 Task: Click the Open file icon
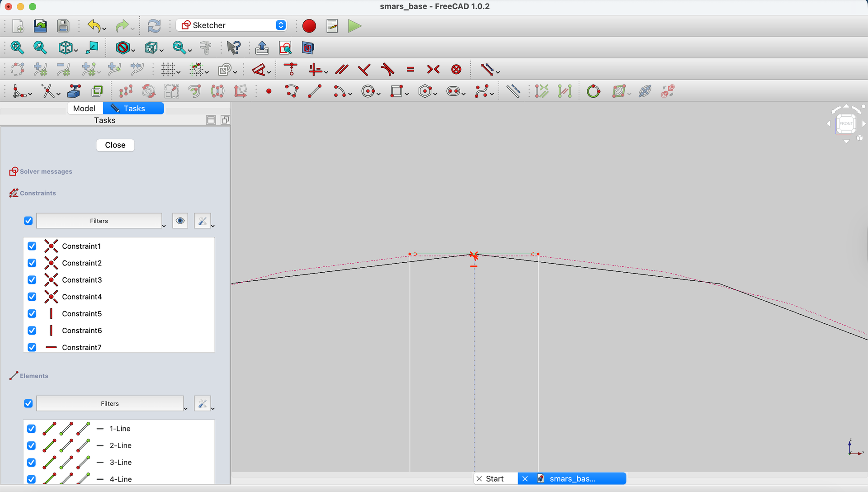pos(40,26)
